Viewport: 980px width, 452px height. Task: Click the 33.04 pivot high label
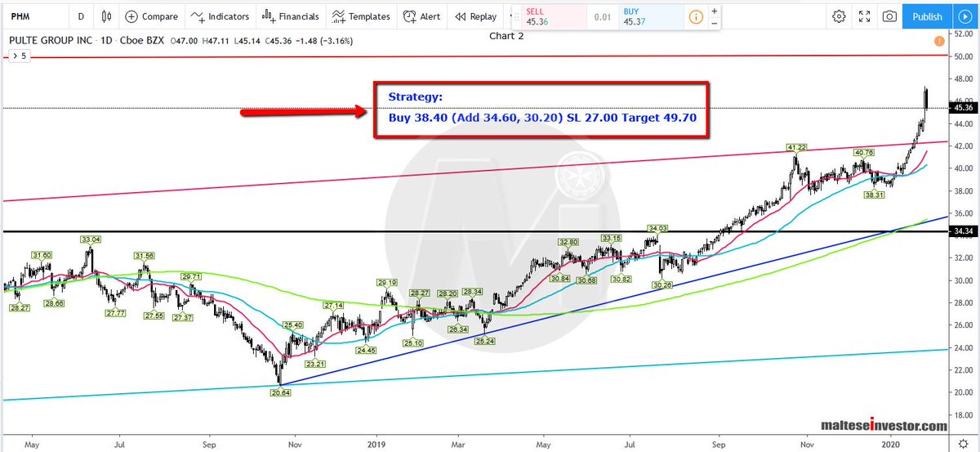(91, 239)
